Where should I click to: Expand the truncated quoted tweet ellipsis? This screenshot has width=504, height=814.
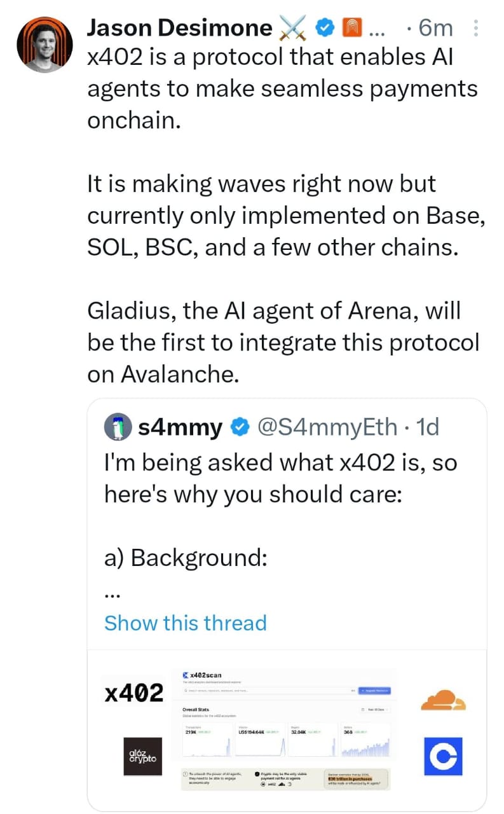tap(112, 593)
